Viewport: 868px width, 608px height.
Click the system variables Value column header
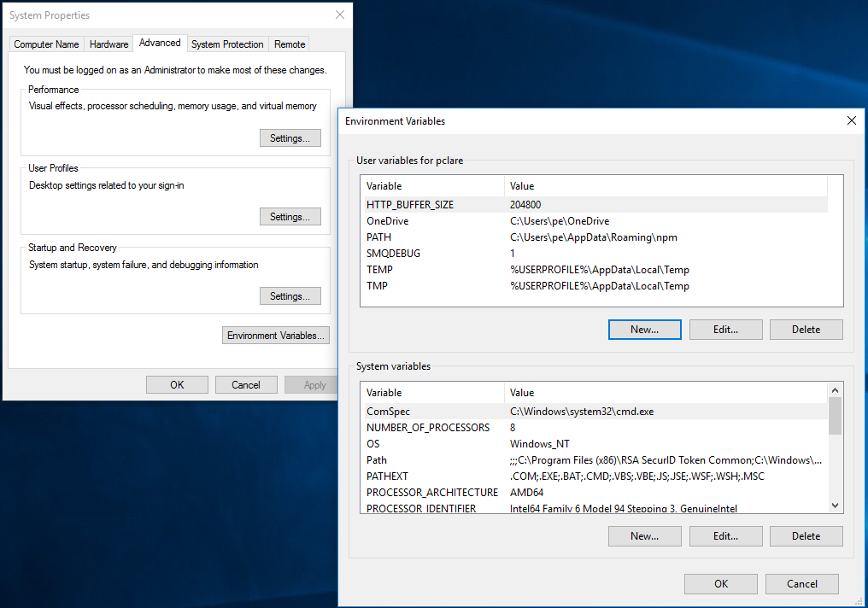click(666, 393)
